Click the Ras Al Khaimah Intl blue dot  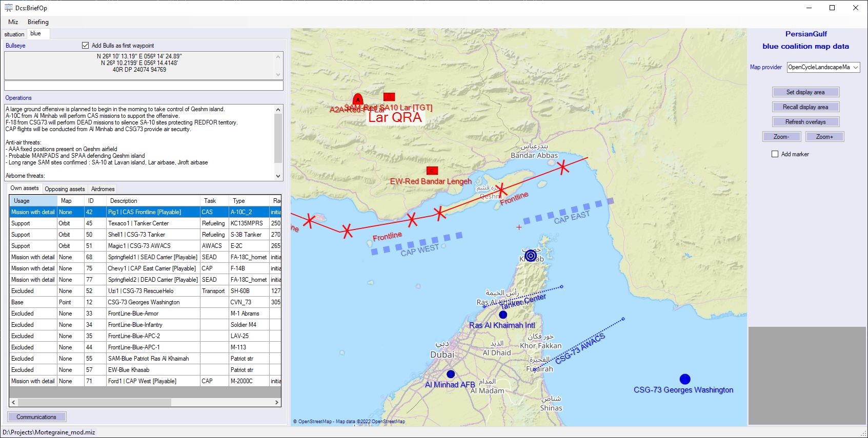(503, 315)
